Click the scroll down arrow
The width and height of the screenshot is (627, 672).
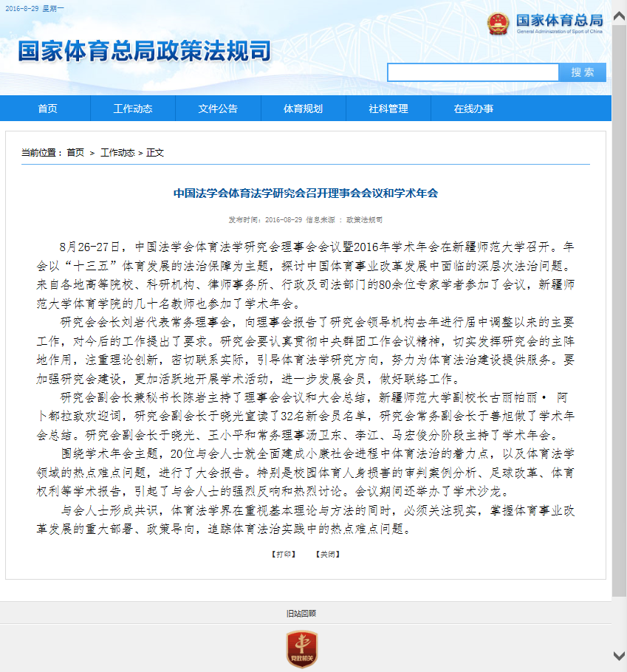[620, 656]
